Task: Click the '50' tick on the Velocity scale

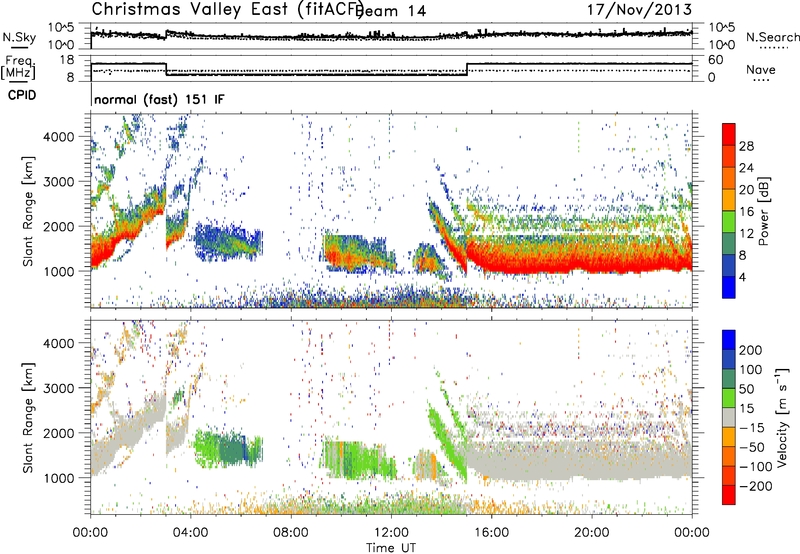Action: pos(746,389)
